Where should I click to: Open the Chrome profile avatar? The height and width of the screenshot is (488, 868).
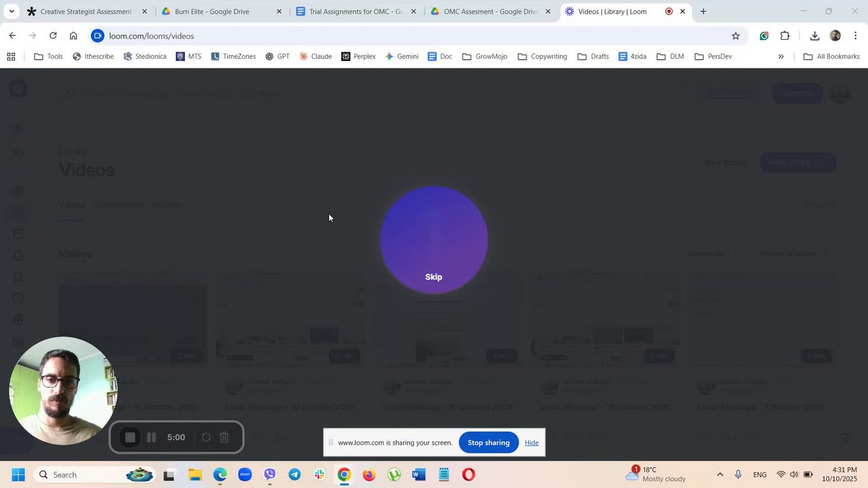pyautogui.click(x=835, y=36)
